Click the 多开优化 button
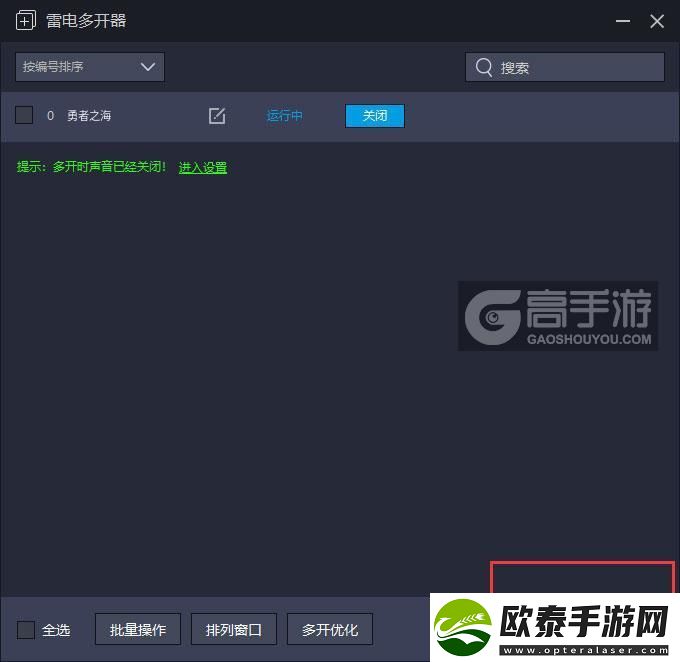This screenshot has height=662, width=680. [x=330, y=629]
